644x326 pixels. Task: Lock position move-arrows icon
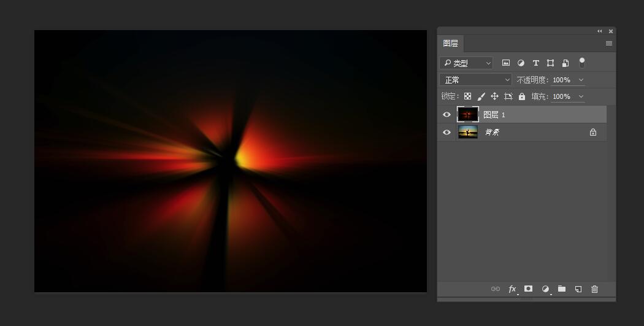point(494,96)
